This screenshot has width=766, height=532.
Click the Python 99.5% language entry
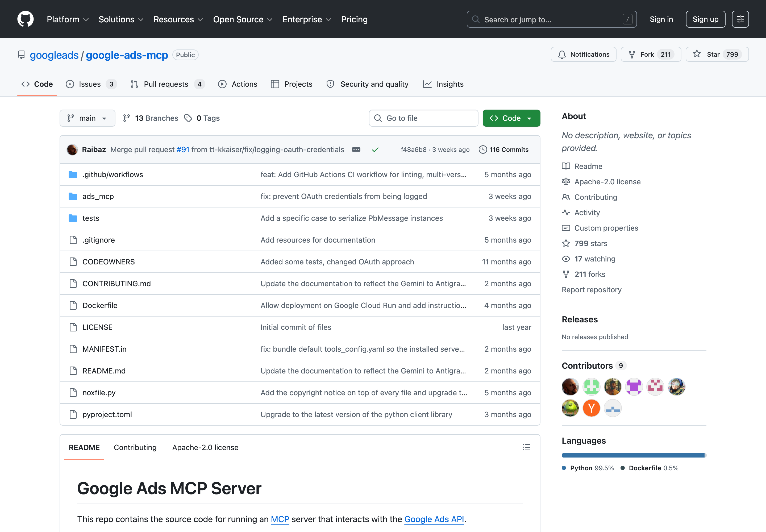click(x=588, y=468)
